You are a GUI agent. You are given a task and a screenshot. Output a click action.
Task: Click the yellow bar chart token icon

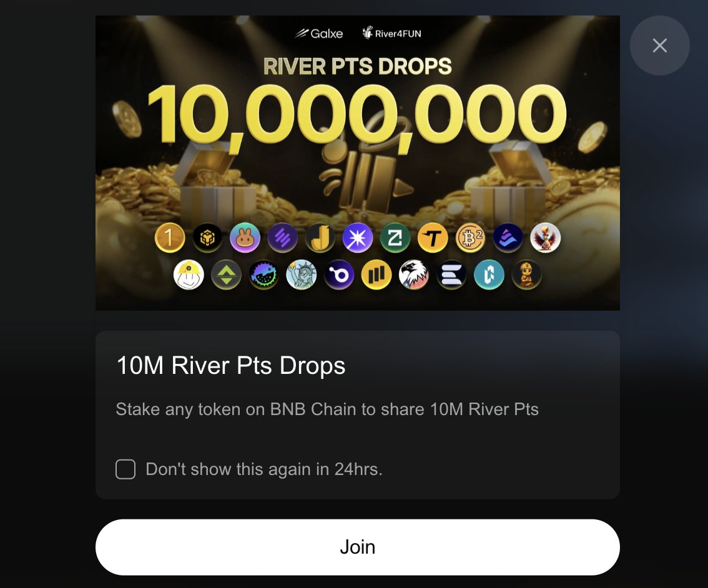(376, 275)
